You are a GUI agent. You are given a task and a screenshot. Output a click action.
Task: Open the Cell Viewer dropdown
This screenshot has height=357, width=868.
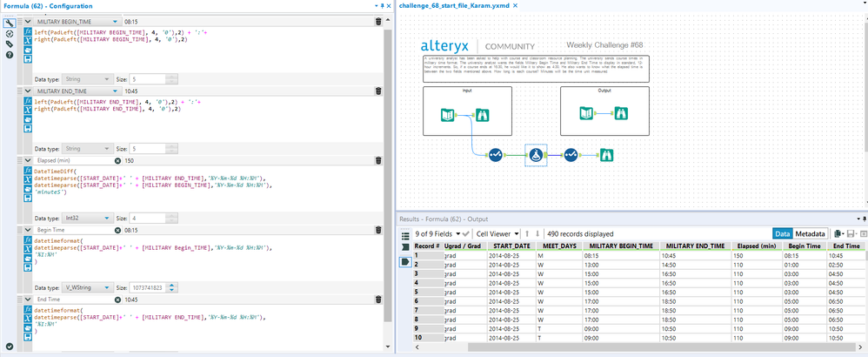pyautogui.click(x=498, y=234)
